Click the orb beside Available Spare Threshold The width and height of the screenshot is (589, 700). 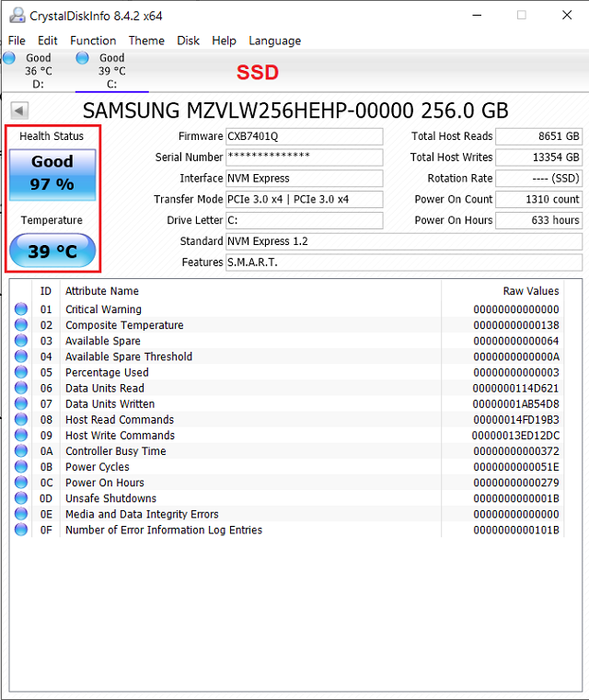(21, 356)
